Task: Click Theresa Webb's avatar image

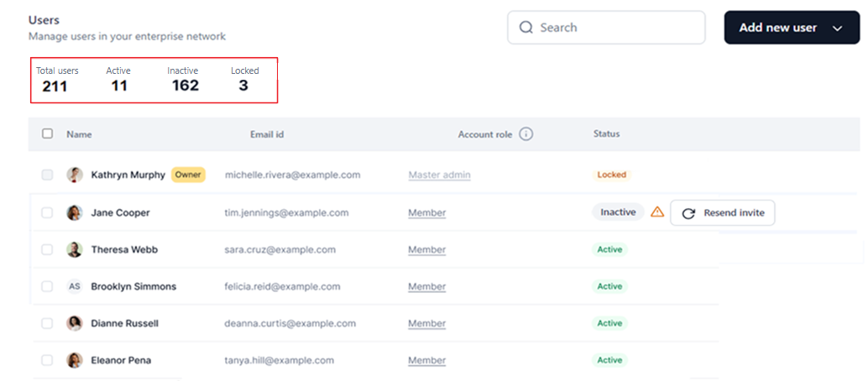Action: [75, 250]
